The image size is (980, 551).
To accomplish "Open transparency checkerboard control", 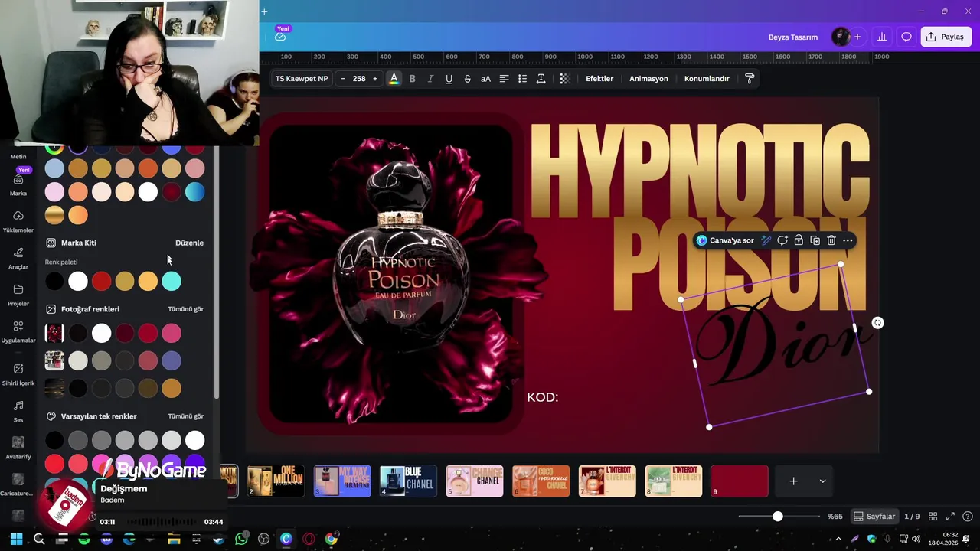I will coord(565,79).
